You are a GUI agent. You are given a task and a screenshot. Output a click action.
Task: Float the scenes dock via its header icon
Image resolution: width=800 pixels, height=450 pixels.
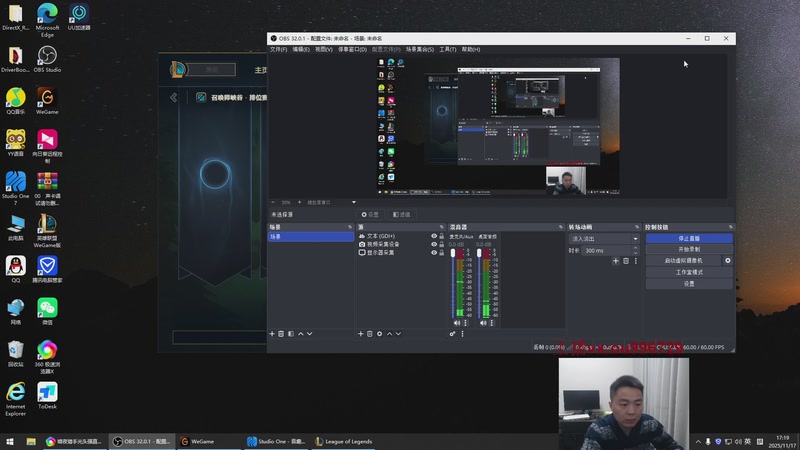pos(350,227)
